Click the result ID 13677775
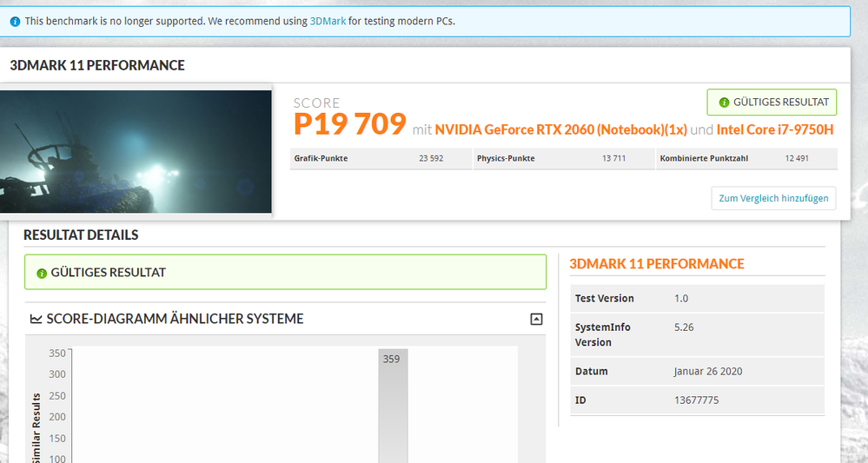The image size is (868, 463). coord(696,400)
